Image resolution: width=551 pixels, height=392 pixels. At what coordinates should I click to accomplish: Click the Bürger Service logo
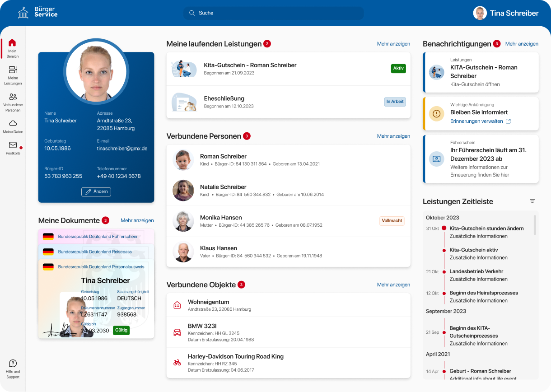coord(38,13)
